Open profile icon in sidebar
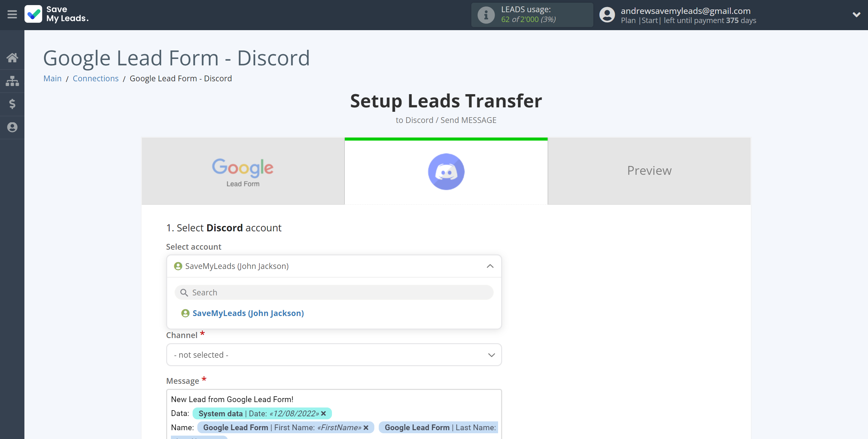The image size is (868, 439). pos(12,127)
